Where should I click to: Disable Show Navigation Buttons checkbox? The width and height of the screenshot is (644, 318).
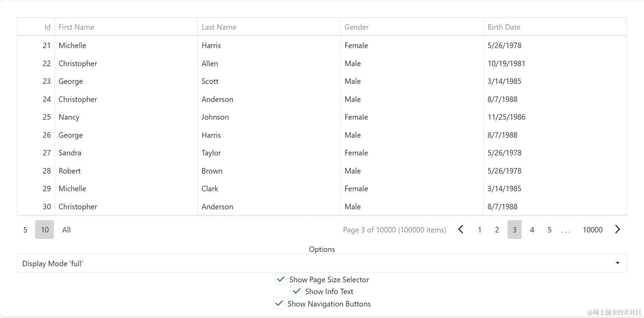click(x=279, y=304)
